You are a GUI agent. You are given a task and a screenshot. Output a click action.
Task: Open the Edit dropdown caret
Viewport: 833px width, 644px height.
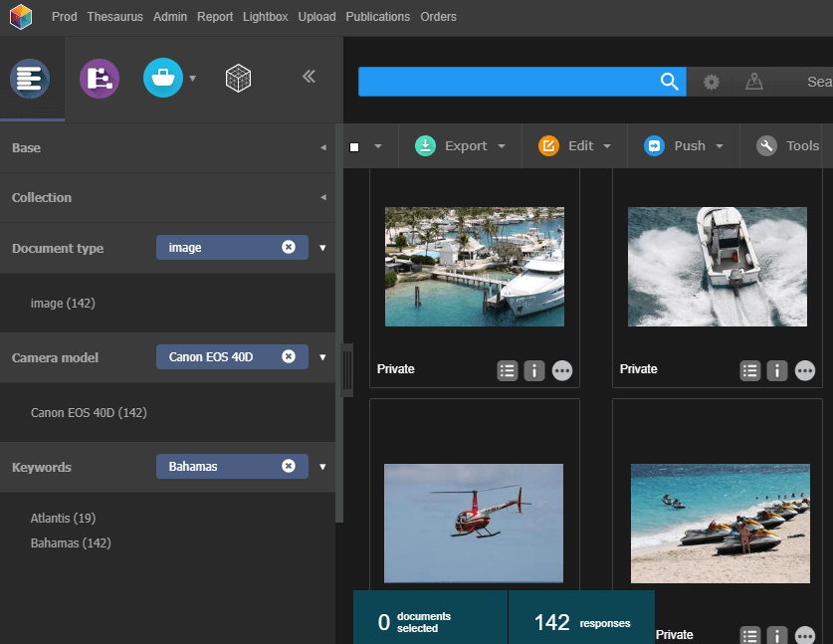[x=607, y=146]
